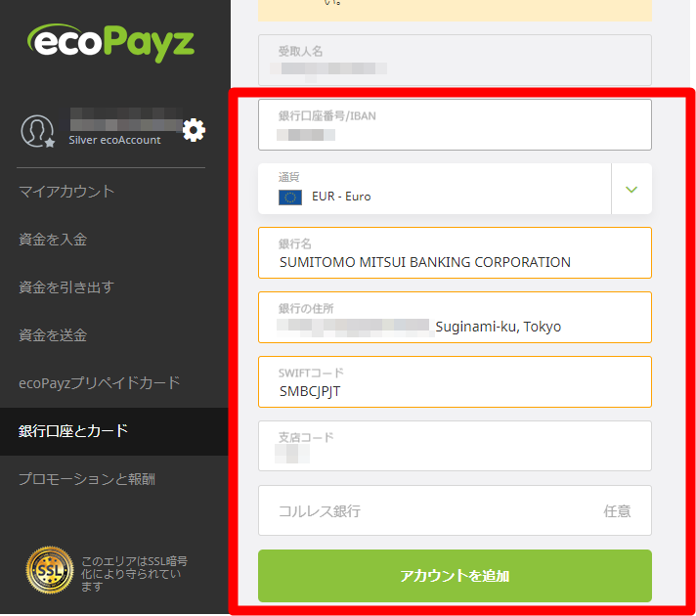Open プロモーションと報酬 menu item

[x=87, y=479]
